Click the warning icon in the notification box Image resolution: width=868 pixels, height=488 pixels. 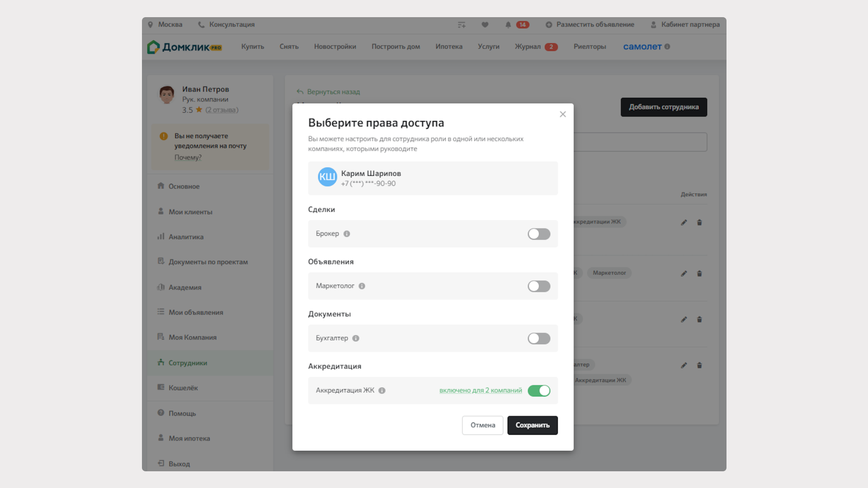(x=164, y=136)
